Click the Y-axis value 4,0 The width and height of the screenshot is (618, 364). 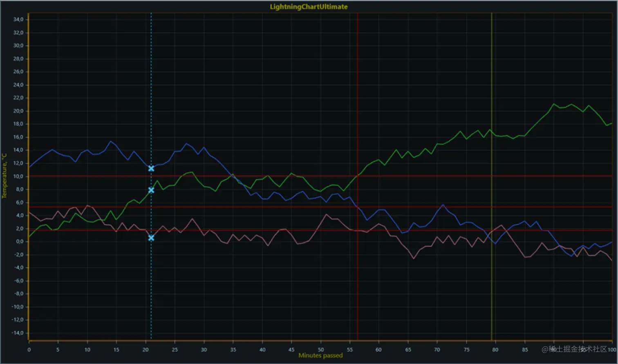coord(20,216)
